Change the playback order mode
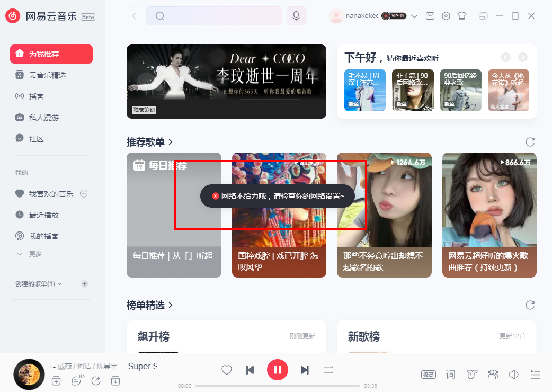 tap(328, 370)
